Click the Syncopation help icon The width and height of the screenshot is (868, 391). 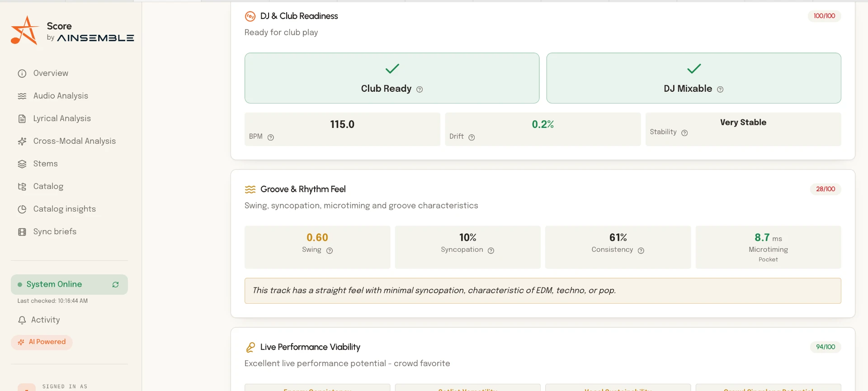point(491,250)
